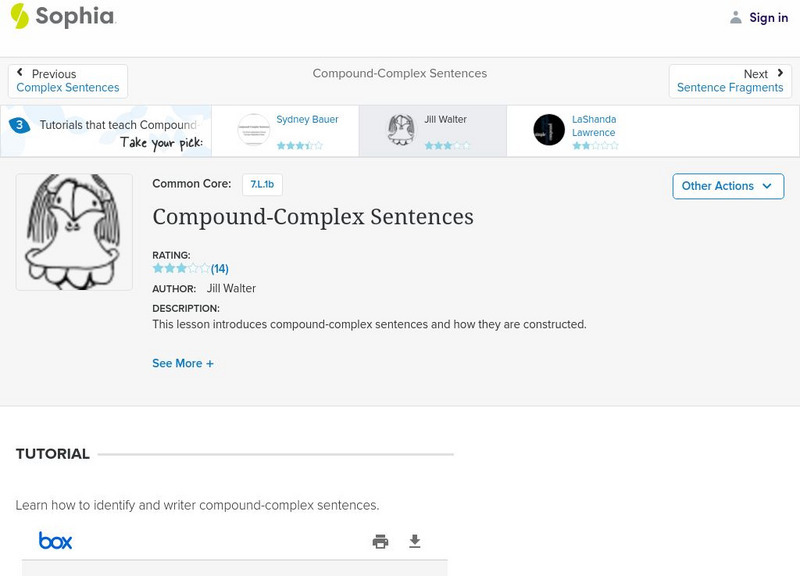Open the (14) ratings count link
The height and width of the screenshot is (576, 800).
(220, 268)
